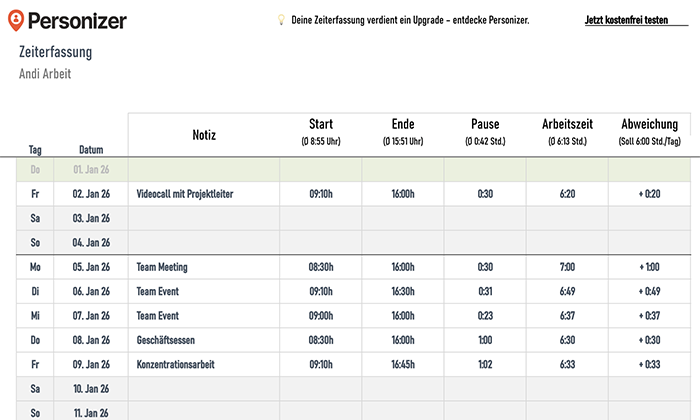Image resolution: width=700 pixels, height=420 pixels.
Task: Click the 'Videocall mit Projektleiter' note cell
Action: 204,194
